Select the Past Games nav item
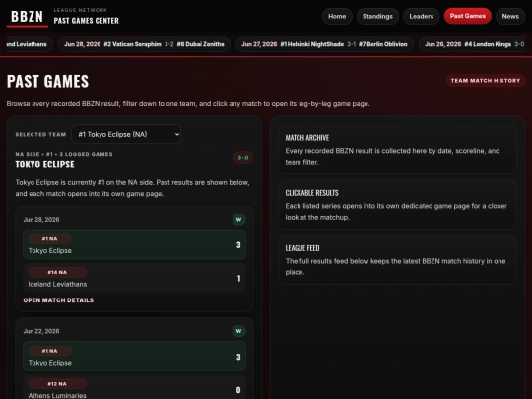This screenshot has height=399, width=532. click(468, 16)
